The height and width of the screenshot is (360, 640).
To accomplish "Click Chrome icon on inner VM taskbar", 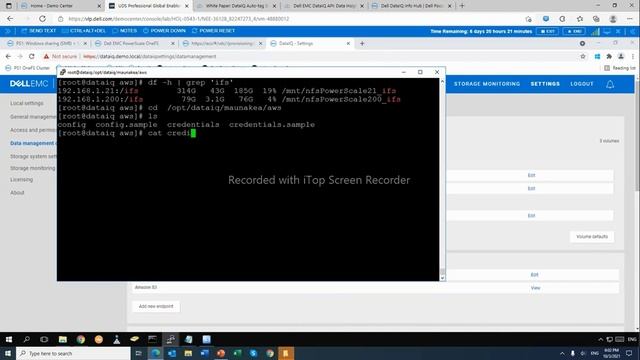I will (80, 339).
